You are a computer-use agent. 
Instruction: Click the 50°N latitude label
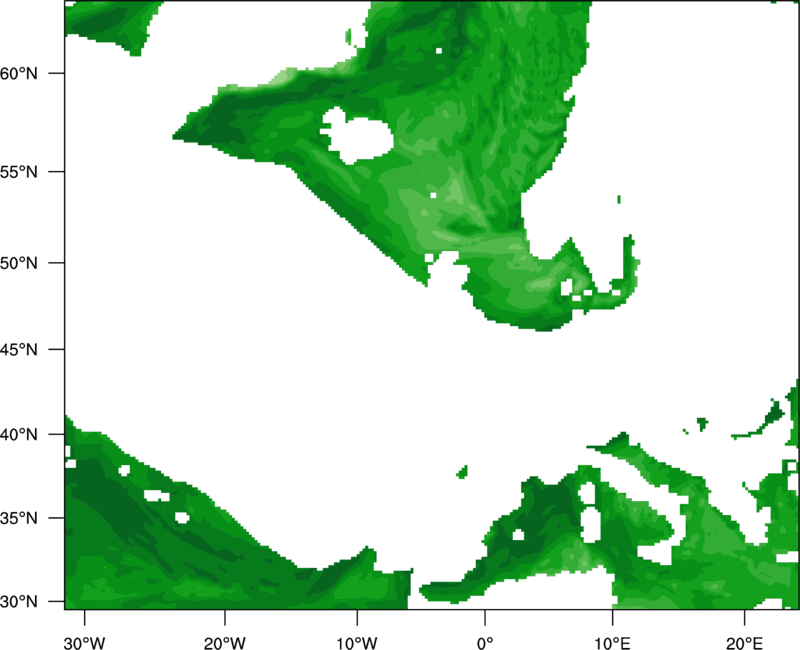pos(19,263)
